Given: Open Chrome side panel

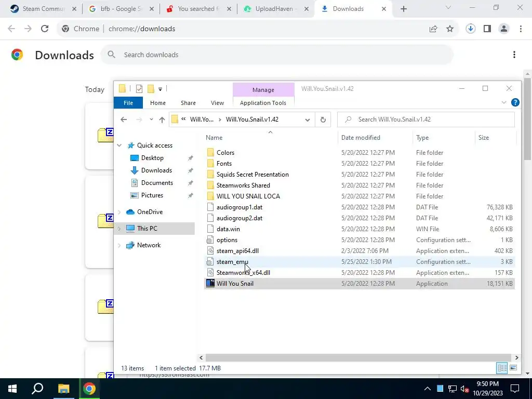Looking at the screenshot, I should tap(487, 29).
